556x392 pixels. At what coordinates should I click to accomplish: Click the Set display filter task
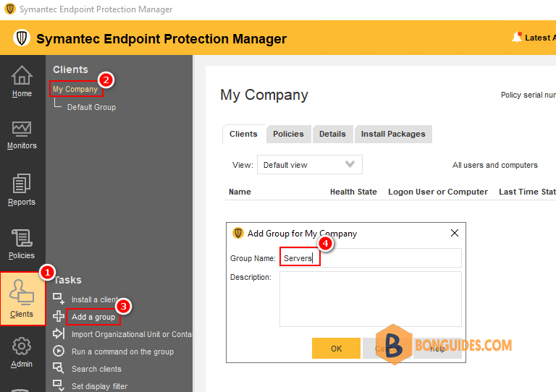[99, 386]
